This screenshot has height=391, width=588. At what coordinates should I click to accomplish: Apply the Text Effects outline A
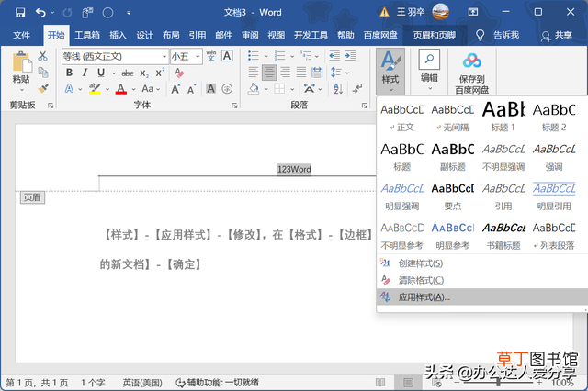(70, 89)
